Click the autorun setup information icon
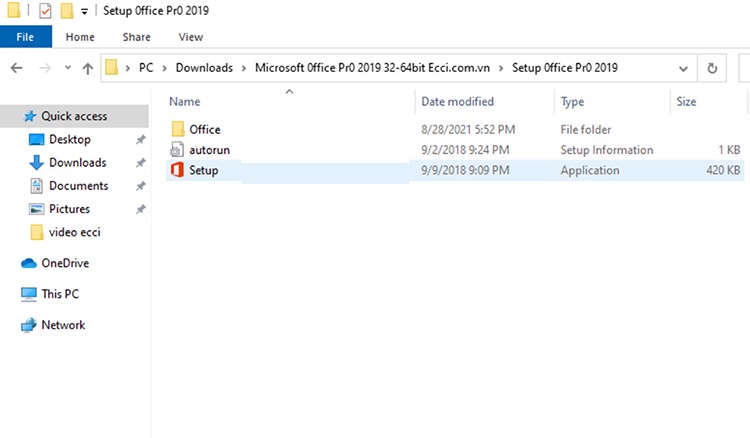The height and width of the screenshot is (438, 750). pos(176,150)
